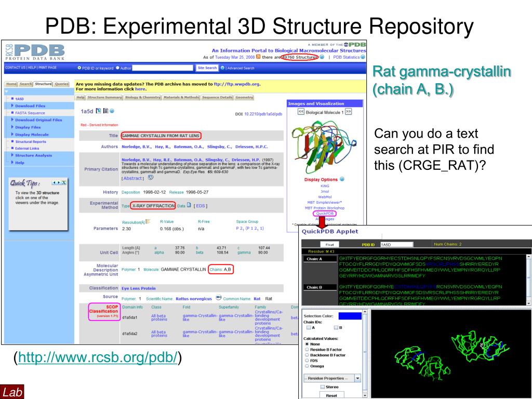Click square bullet beside FASTA Sequence
Image resolution: width=532 pixels, height=399 pixels.
click(12, 113)
